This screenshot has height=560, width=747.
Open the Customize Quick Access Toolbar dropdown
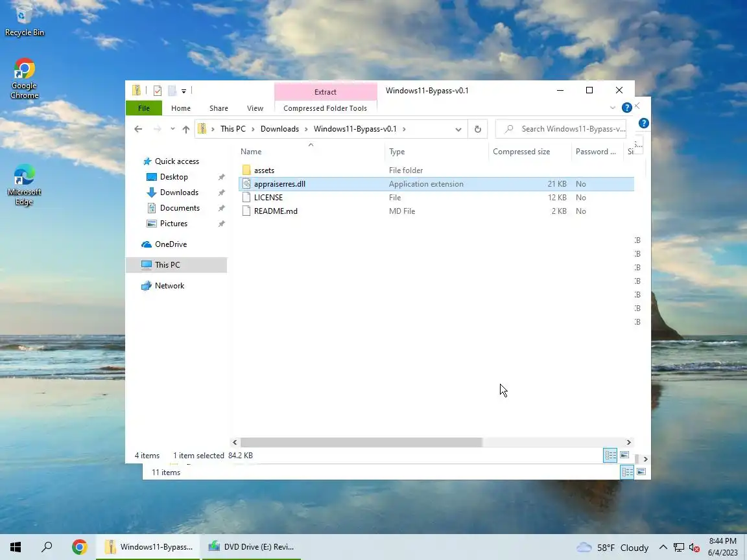coord(184,91)
